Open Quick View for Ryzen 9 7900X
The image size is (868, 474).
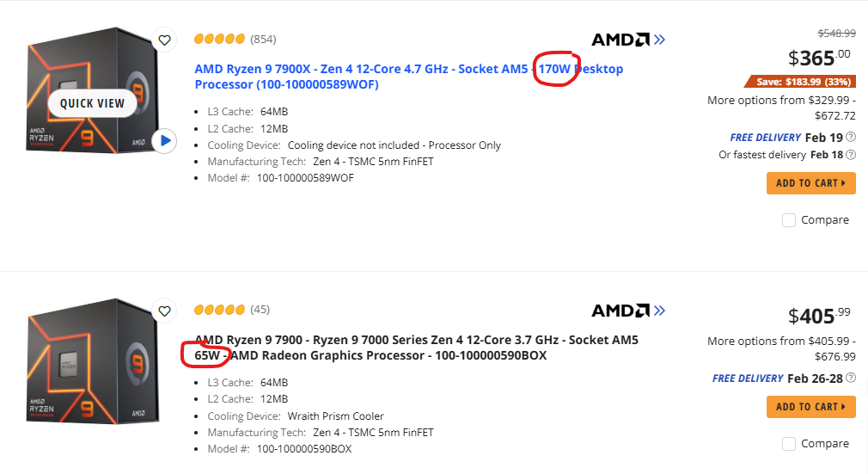[92, 103]
